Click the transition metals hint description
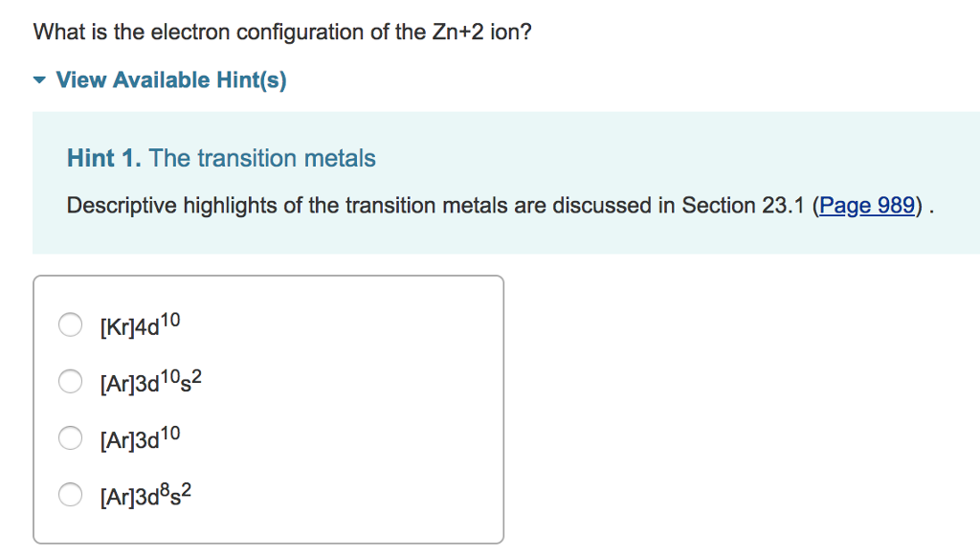Screen dimensions: 980x558 [x=383, y=205]
